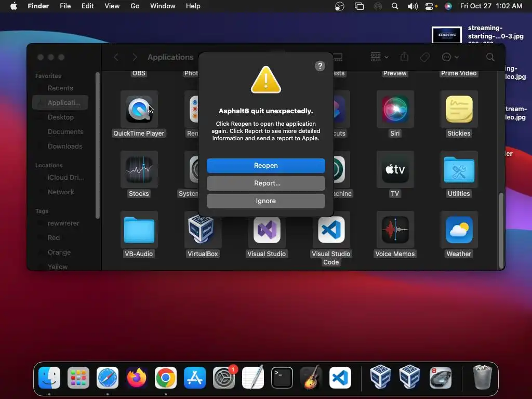Select the rewwrerer tag in sidebar
Viewport: 532px width, 399px height.
(60, 223)
